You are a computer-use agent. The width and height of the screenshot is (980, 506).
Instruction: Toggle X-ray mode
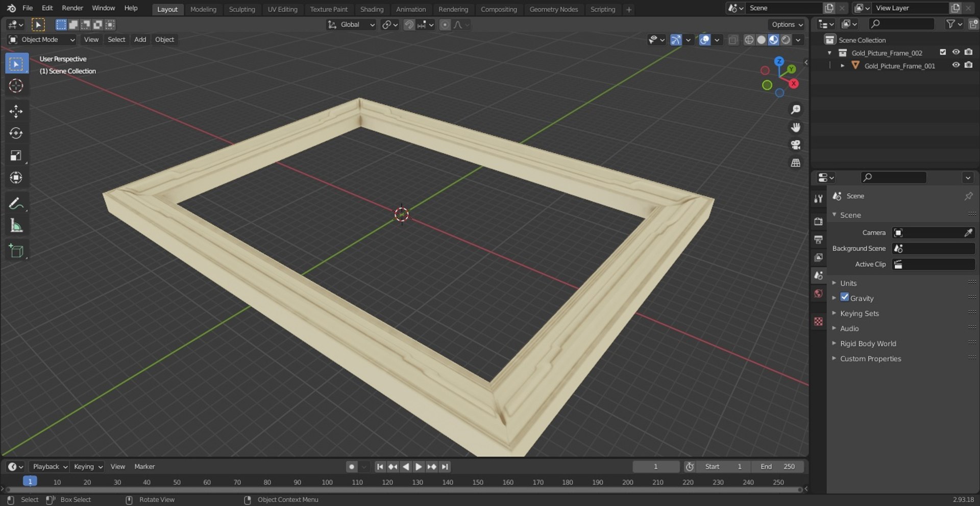[733, 40]
